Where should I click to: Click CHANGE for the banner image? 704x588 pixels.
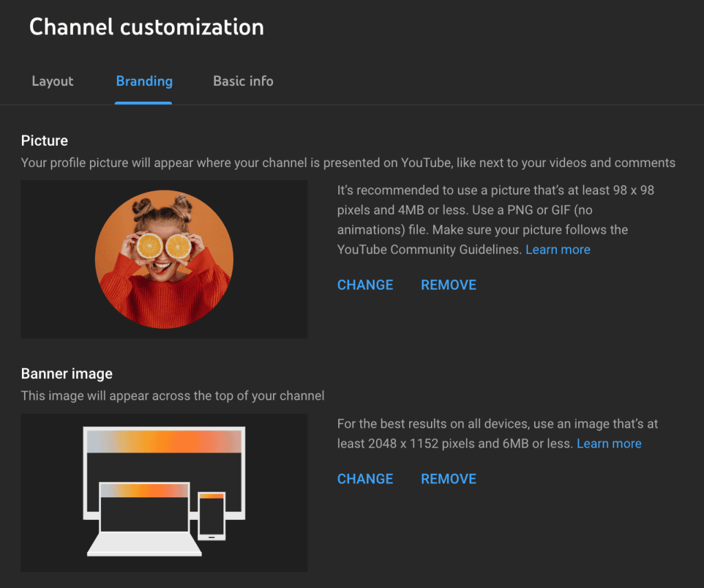[365, 479]
